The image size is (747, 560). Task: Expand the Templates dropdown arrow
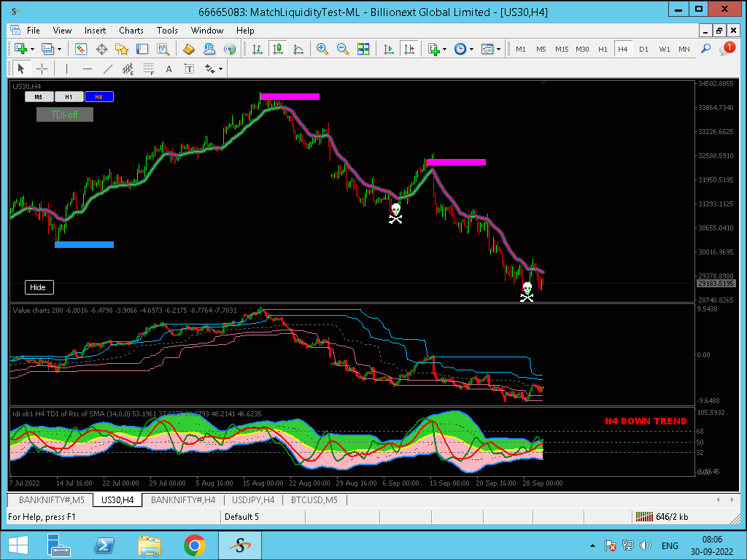click(498, 49)
